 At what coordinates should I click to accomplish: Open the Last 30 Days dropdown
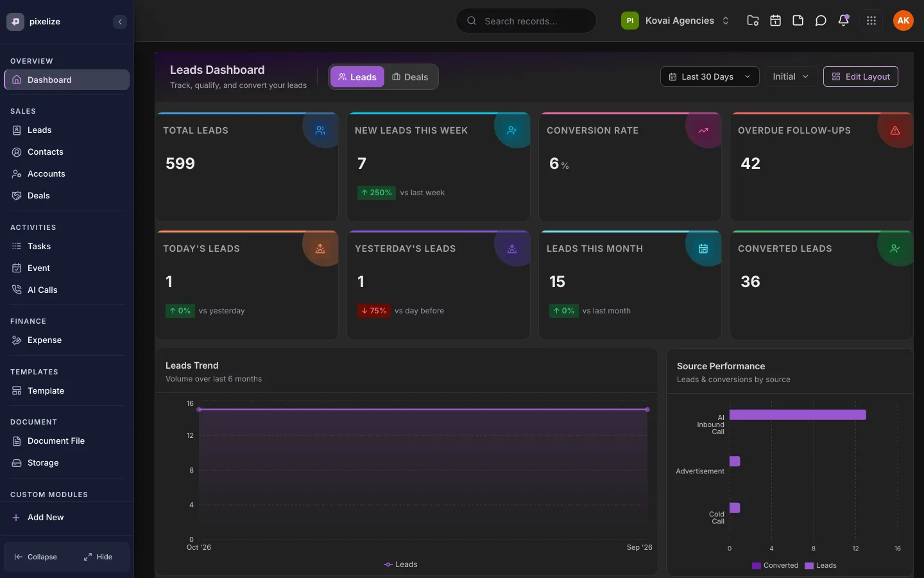710,76
